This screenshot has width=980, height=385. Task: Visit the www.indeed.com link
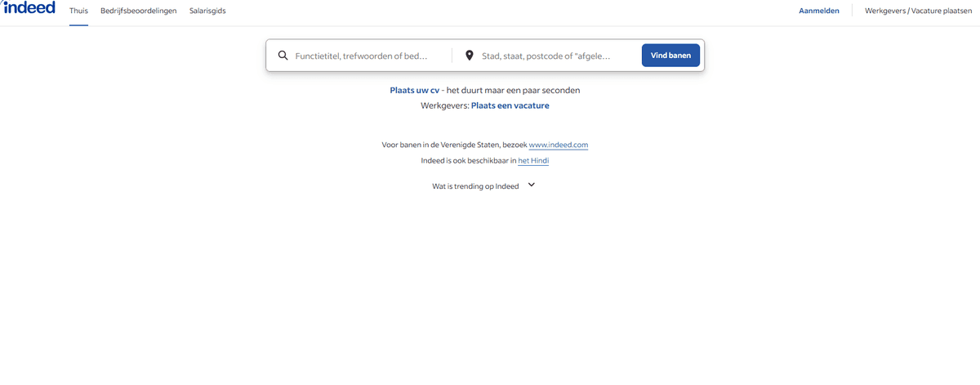coord(558,145)
